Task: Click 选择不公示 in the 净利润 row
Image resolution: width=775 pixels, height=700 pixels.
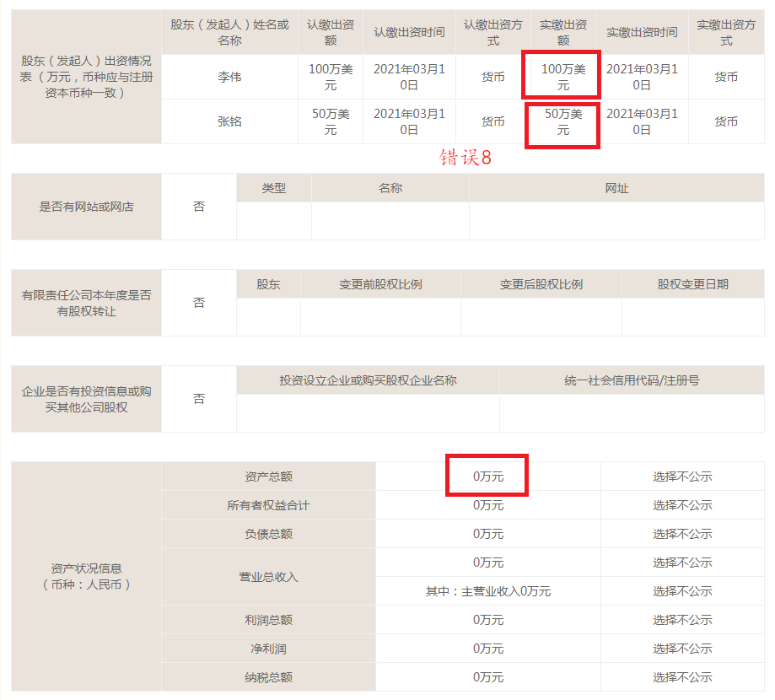Action: [682, 649]
